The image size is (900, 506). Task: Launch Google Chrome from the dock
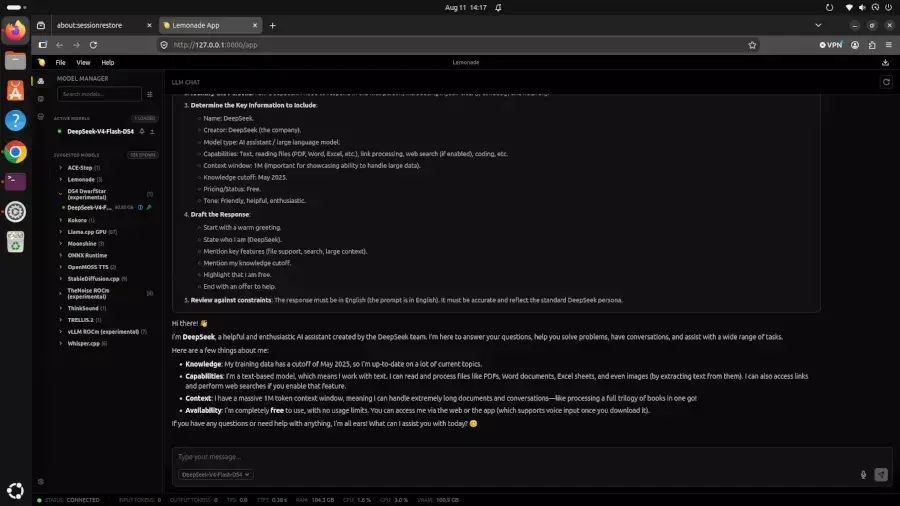coord(15,152)
